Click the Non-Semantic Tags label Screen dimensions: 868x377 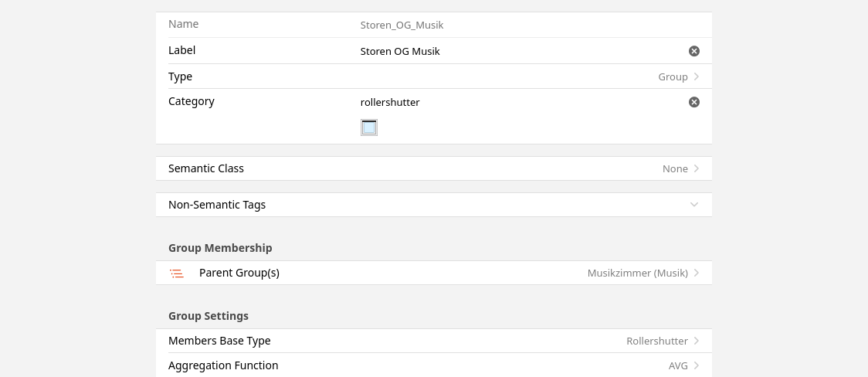pyautogui.click(x=217, y=205)
